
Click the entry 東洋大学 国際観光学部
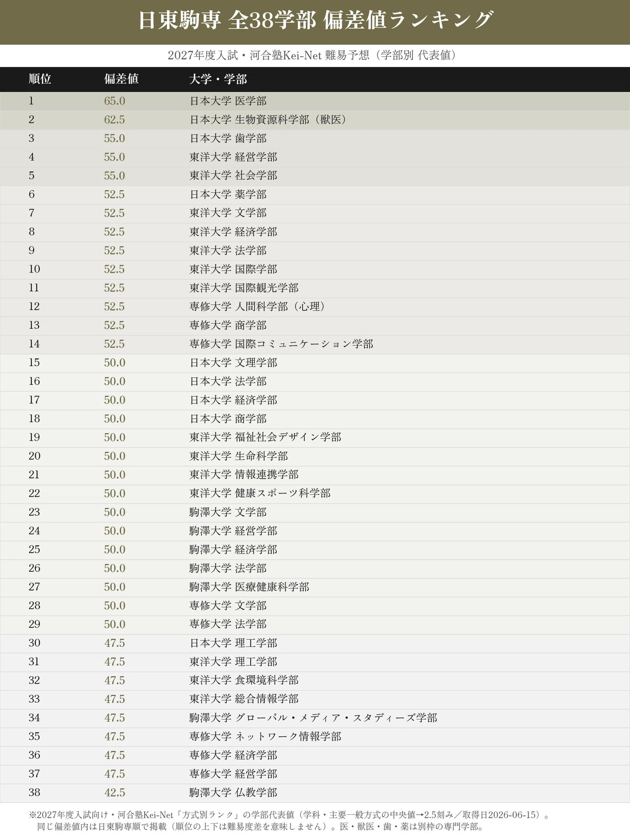click(x=244, y=288)
